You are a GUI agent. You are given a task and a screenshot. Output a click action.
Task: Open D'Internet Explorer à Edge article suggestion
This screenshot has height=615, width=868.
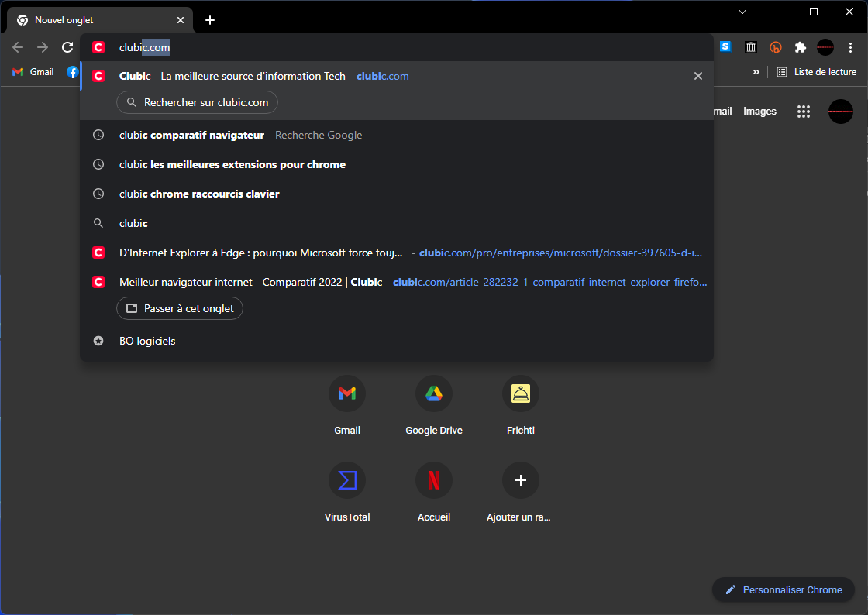pos(396,253)
